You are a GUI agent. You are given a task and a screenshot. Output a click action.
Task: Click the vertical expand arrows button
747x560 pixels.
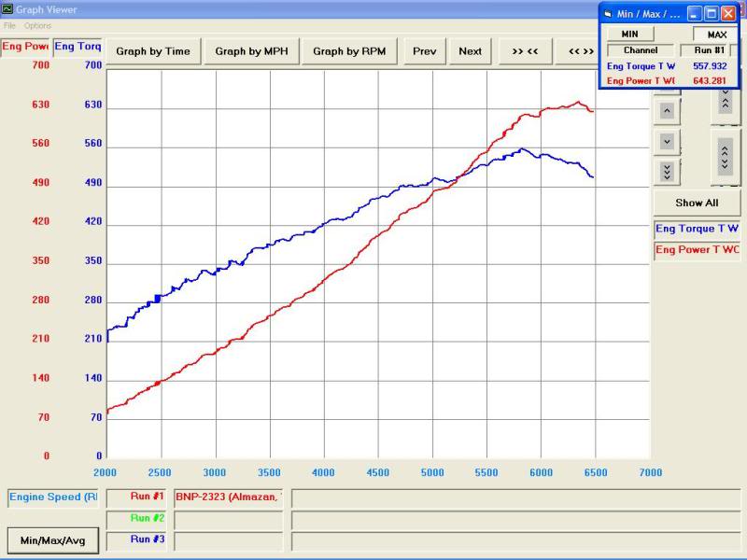(726, 158)
